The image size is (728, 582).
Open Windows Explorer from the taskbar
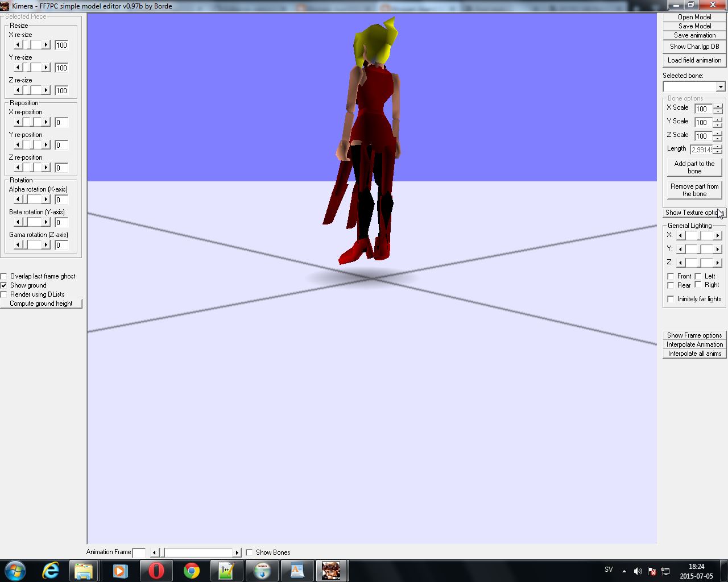click(84, 571)
